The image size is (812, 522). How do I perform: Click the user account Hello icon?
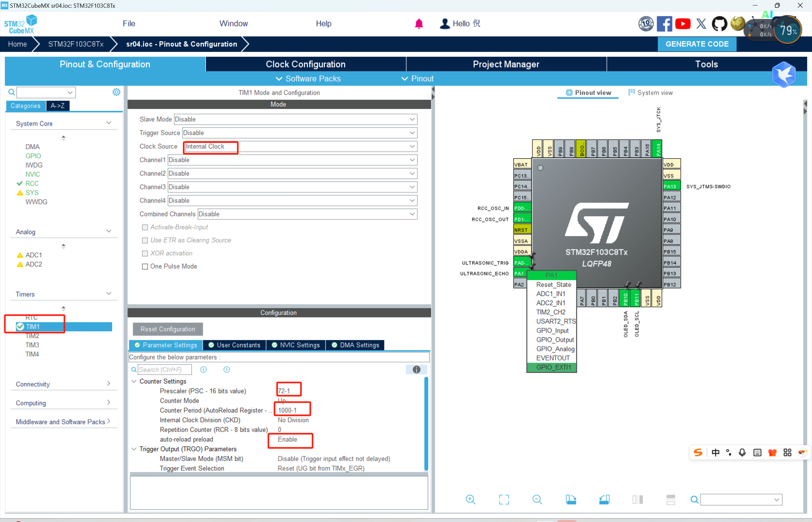pyautogui.click(x=445, y=24)
